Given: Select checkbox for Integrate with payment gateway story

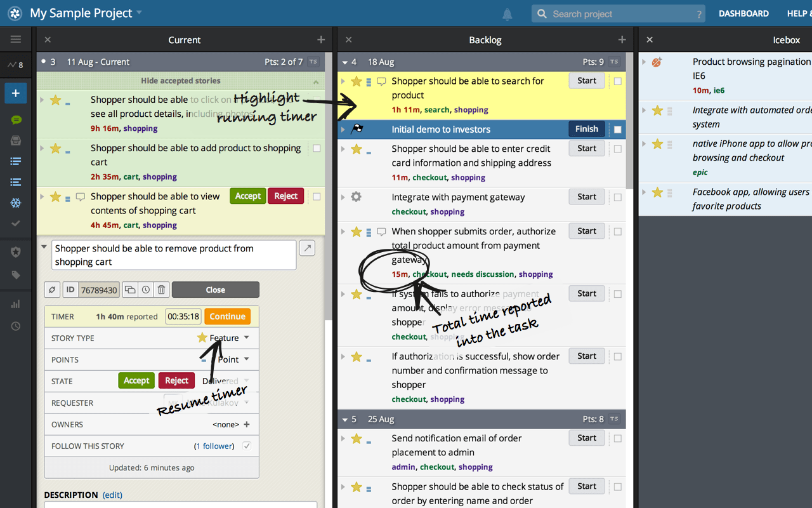Looking at the screenshot, I should click(618, 197).
